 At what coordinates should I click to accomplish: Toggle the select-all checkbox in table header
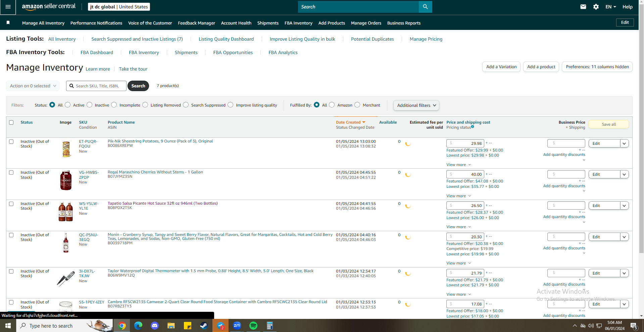[11, 122]
